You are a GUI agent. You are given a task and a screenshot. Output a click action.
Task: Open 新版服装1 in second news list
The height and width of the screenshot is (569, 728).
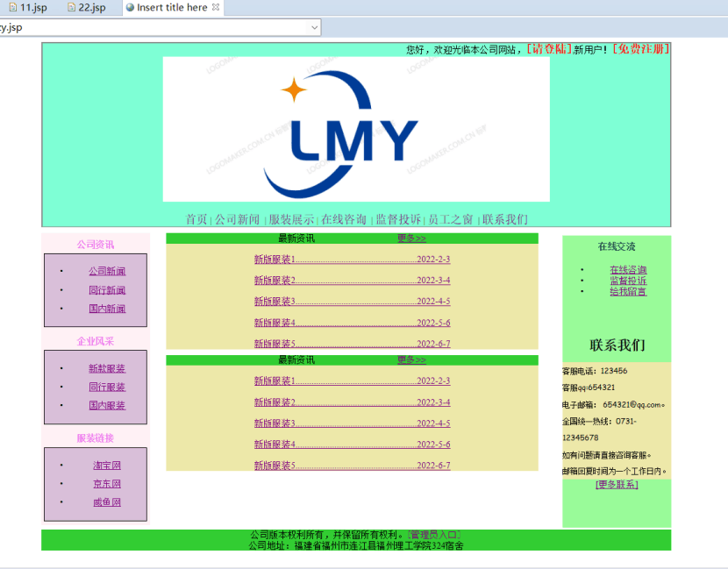(x=352, y=381)
